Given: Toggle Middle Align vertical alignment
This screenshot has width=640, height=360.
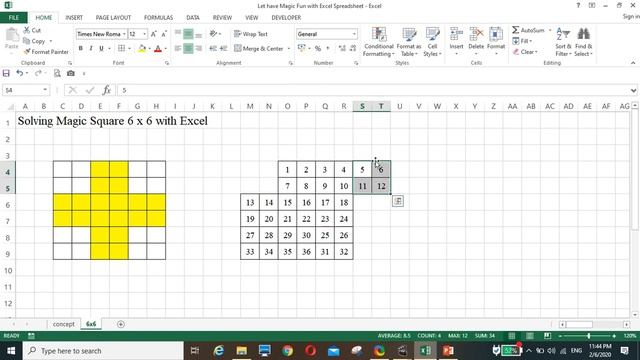Looking at the screenshot, I should click(188, 34).
